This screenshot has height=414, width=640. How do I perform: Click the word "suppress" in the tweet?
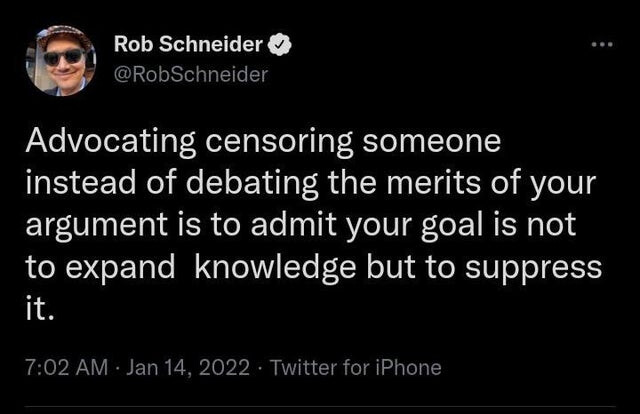pos(533,269)
